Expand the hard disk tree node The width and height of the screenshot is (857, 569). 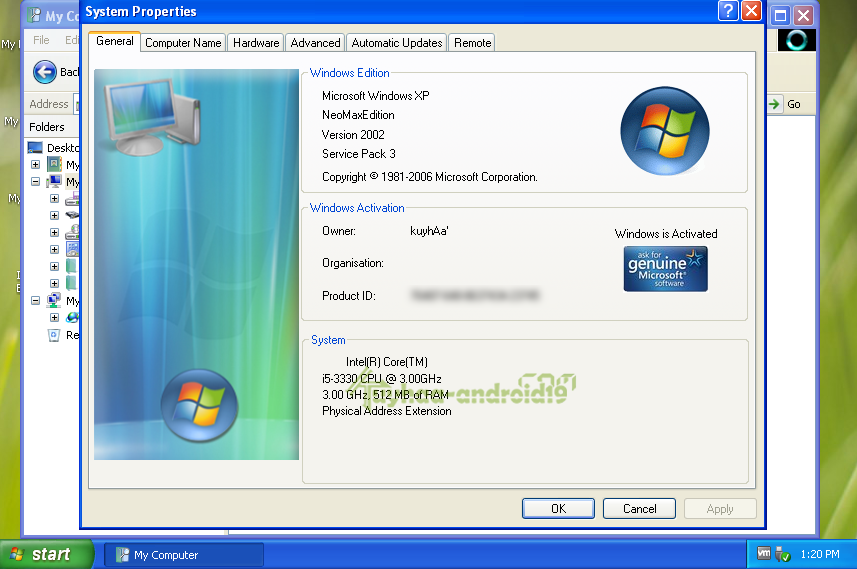coord(54,215)
